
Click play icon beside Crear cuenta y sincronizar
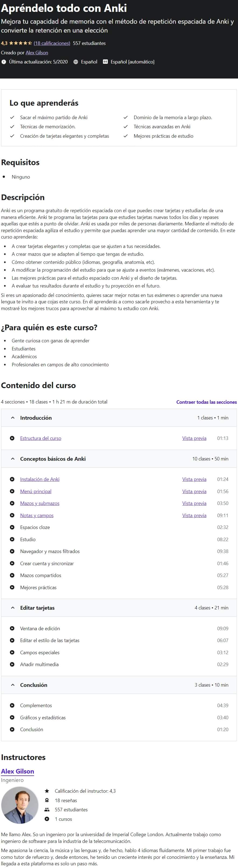12,563
